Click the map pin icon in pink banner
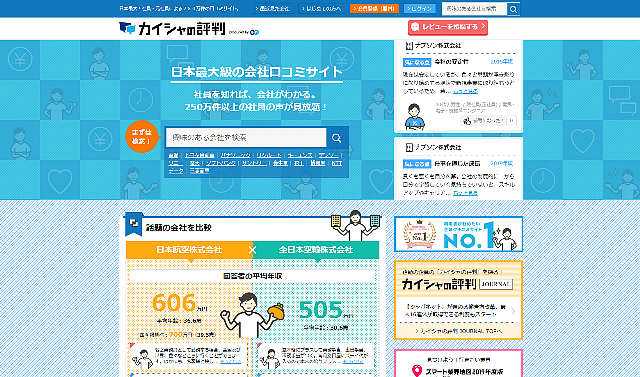The width and height of the screenshot is (640, 377). (x=416, y=370)
